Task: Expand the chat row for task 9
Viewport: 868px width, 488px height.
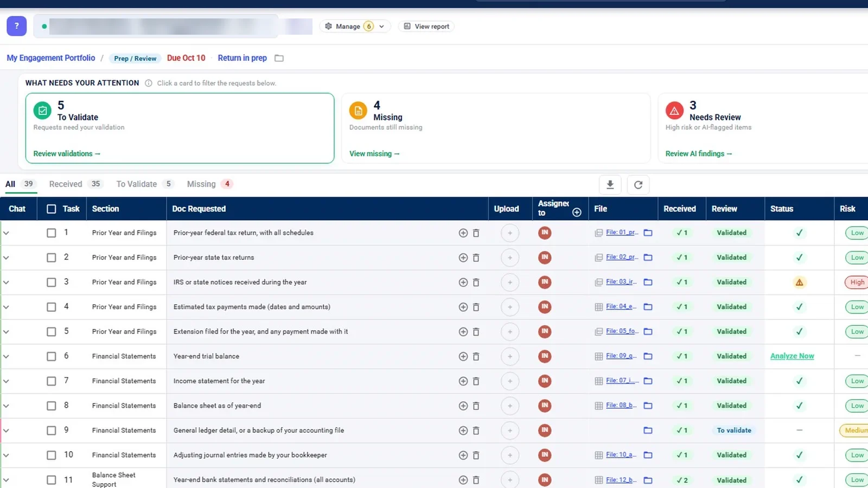Action: (x=6, y=431)
